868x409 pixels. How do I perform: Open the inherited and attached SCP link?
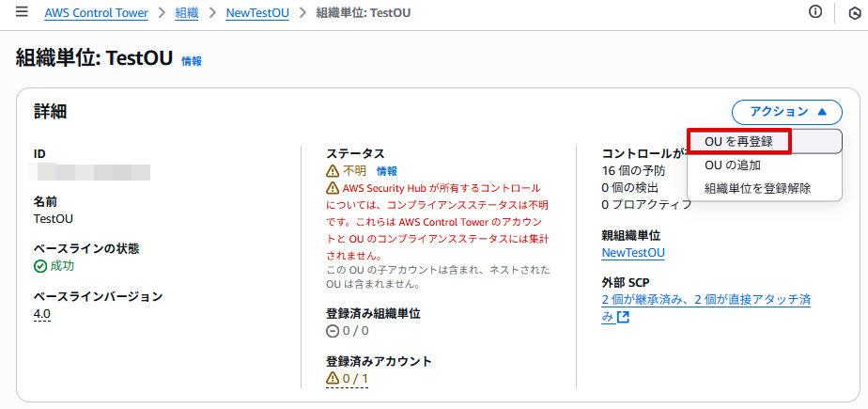coord(706,308)
